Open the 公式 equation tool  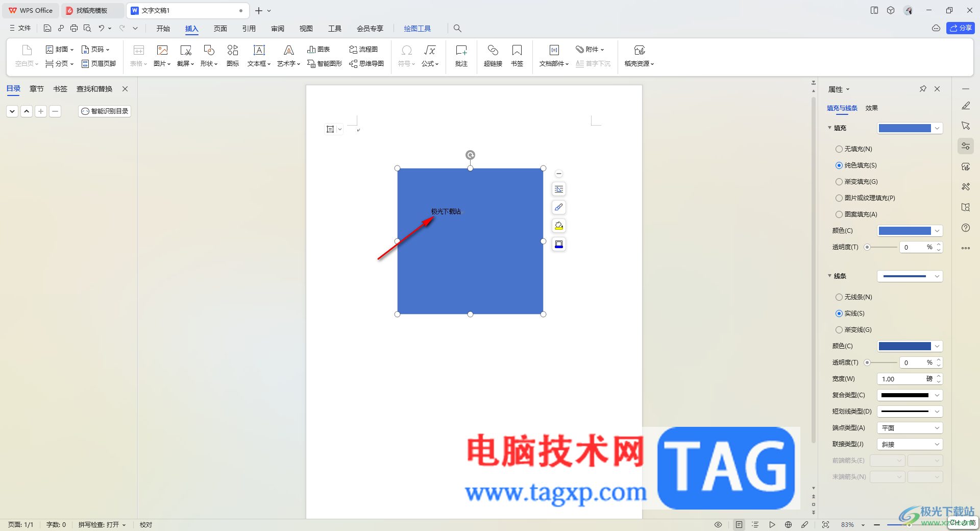click(x=430, y=56)
